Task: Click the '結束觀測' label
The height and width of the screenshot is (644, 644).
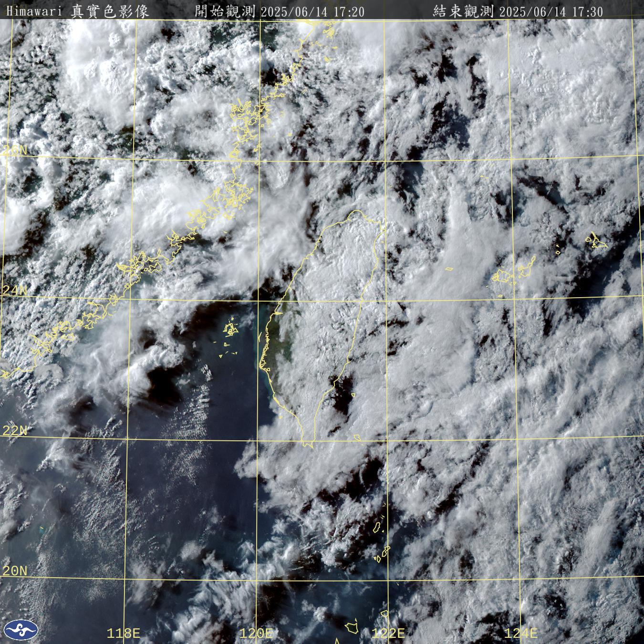Action: click(x=464, y=11)
